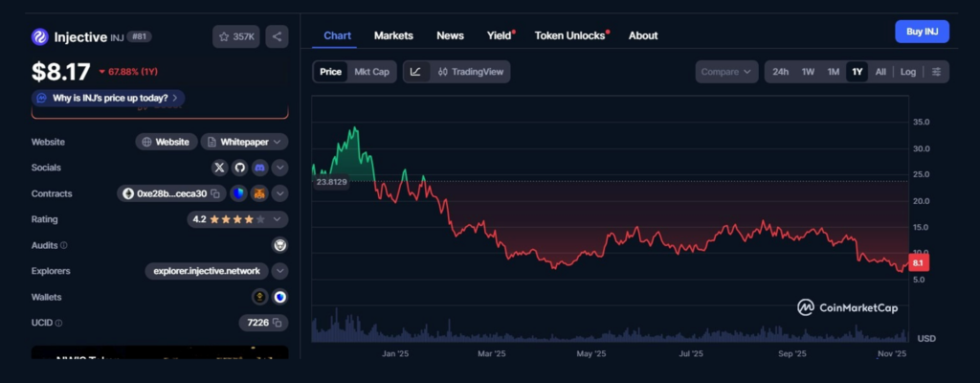Switch to the line chart icon
The height and width of the screenshot is (383, 980).
pyautogui.click(x=415, y=72)
